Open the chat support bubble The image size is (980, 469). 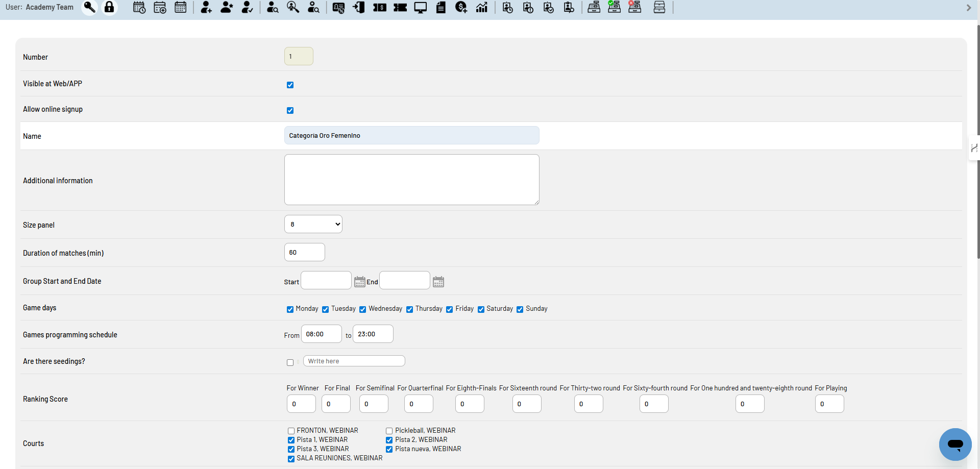[x=955, y=444]
